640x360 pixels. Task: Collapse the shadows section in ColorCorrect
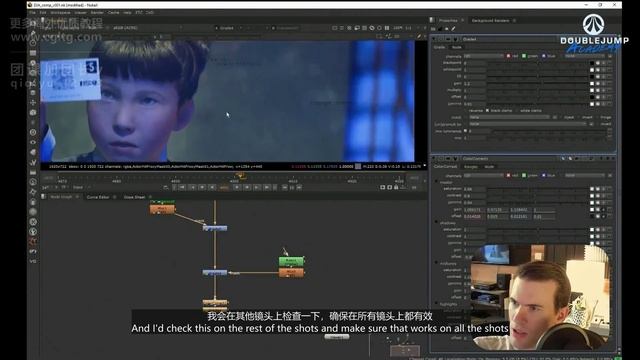click(437, 223)
